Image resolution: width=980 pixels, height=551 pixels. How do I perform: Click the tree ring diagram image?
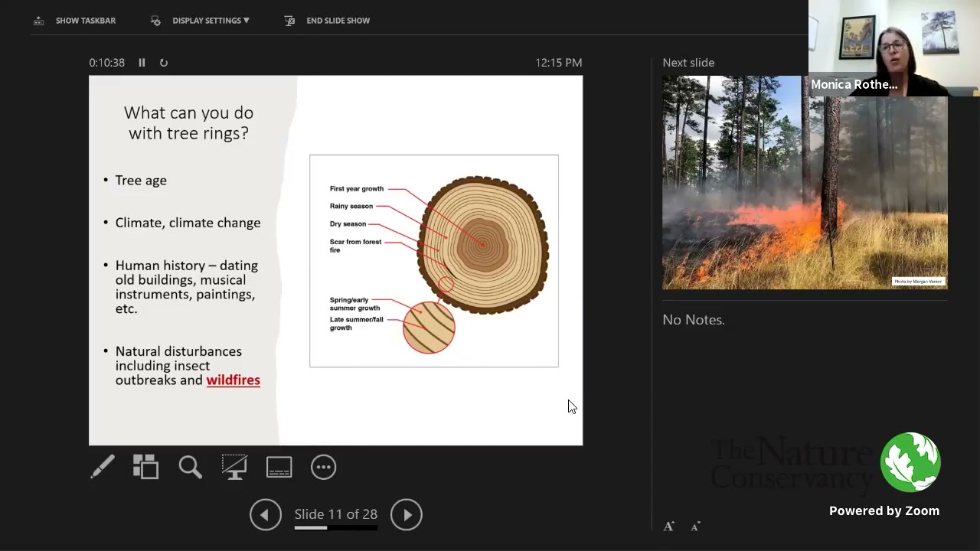coord(434,261)
